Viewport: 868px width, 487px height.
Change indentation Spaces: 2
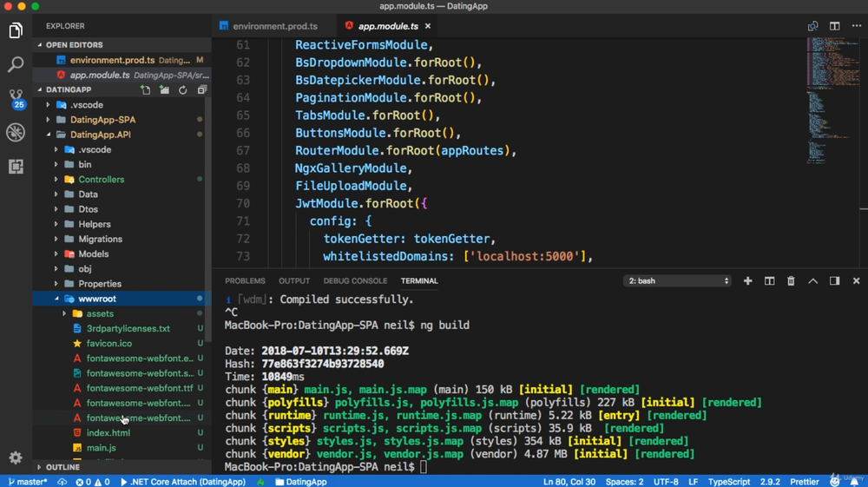click(624, 482)
